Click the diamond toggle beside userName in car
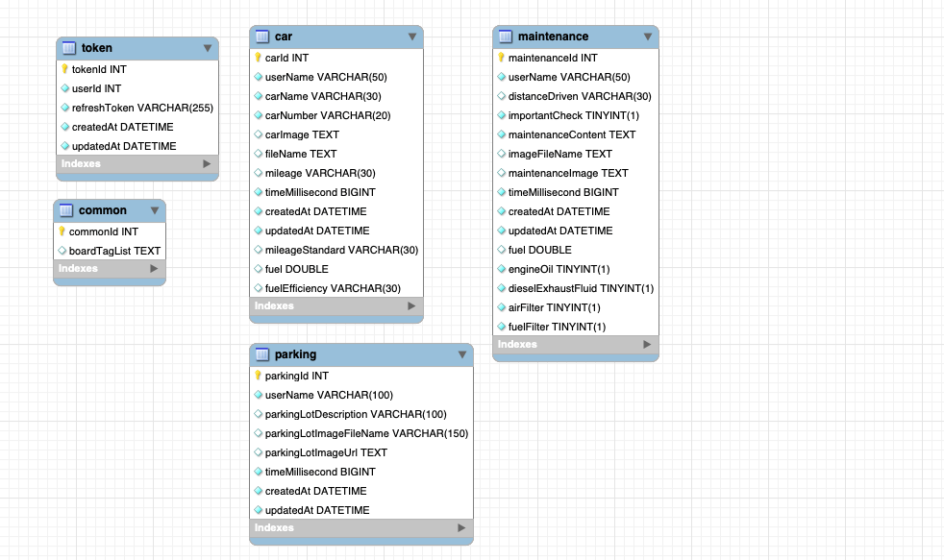Image resolution: width=944 pixels, height=560 pixels. pyautogui.click(x=258, y=77)
